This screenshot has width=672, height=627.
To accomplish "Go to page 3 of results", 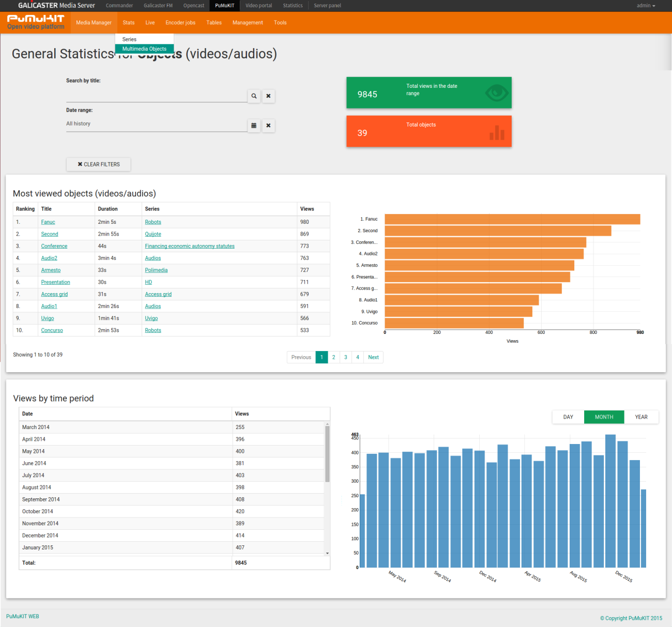I will point(346,357).
